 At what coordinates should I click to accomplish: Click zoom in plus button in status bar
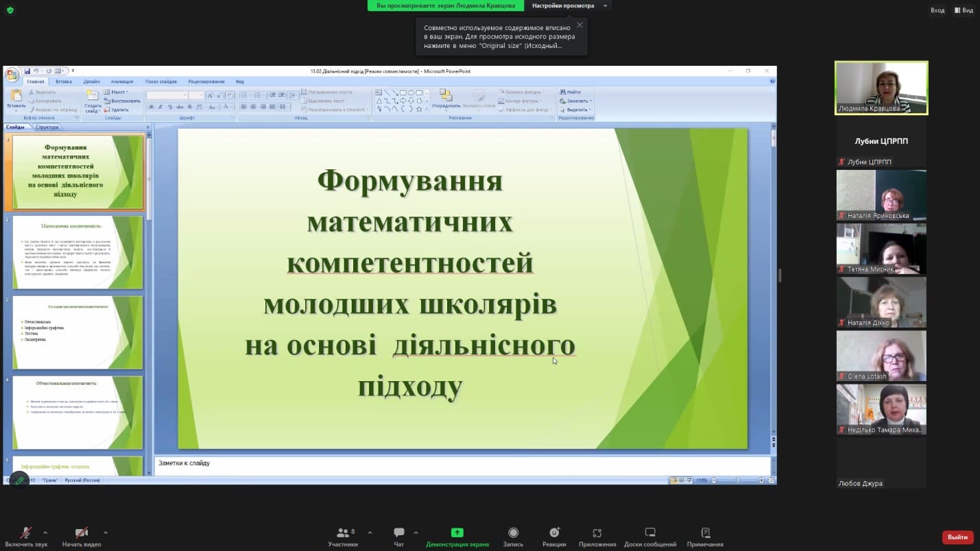[761, 480]
